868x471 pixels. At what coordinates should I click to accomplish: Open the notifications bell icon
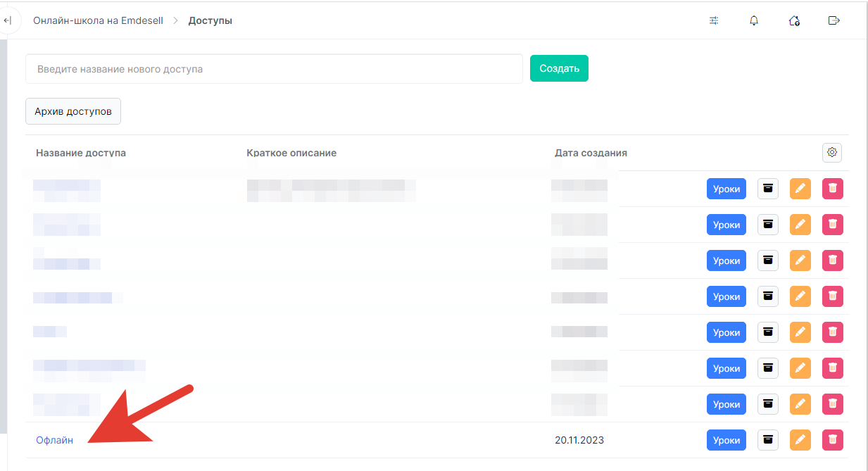point(754,20)
